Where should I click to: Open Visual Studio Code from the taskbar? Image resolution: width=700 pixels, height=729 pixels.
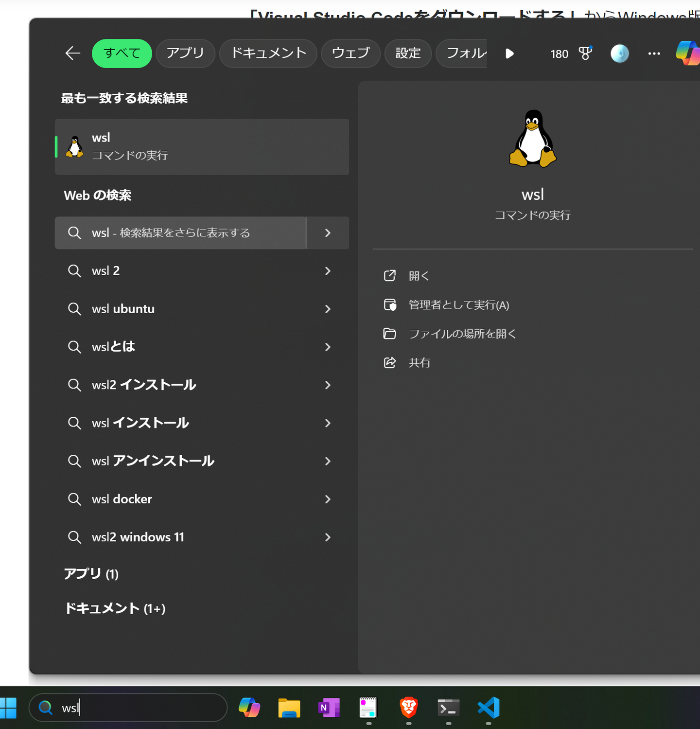coord(489,708)
